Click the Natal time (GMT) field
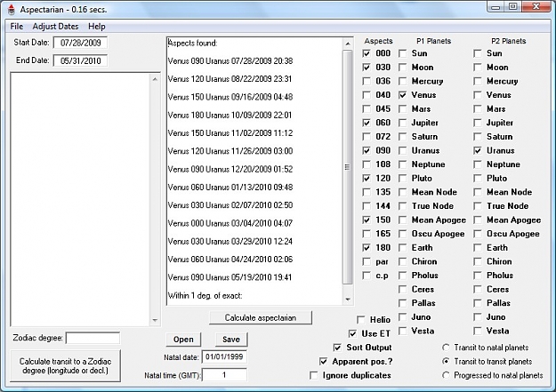Image resolution: width=556 pixels, height=392 pixels. click(x=224, y=375)
